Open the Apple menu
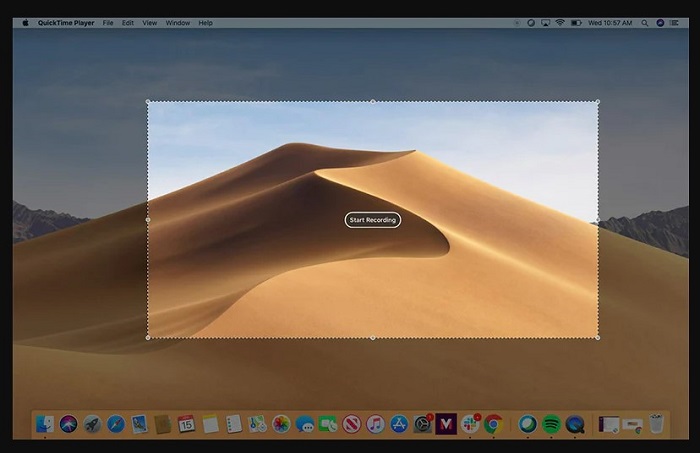Viewport: 700px width, 453px height. (25, 23)
